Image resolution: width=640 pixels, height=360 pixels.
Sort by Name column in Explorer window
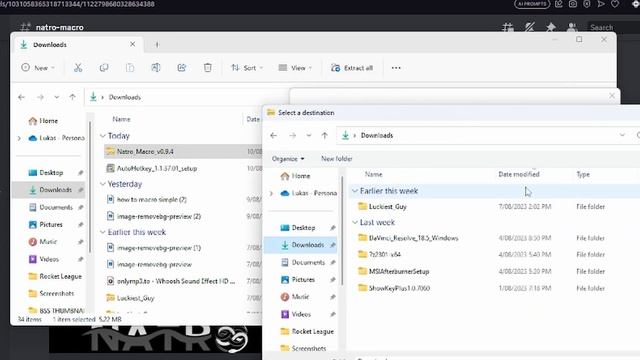pyautogui.click(x=121, y=119)
